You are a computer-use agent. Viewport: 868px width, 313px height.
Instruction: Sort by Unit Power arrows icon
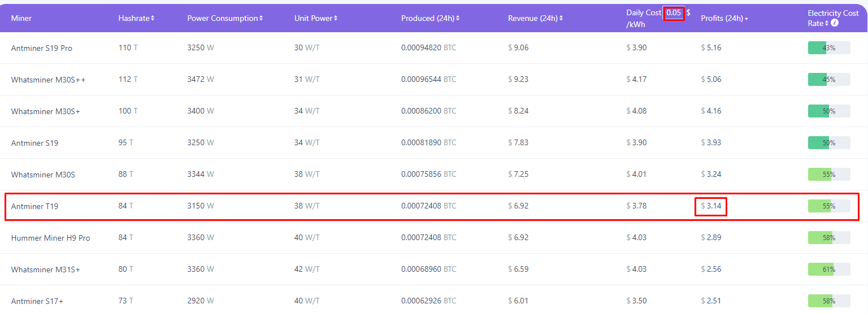click(336, 19)
